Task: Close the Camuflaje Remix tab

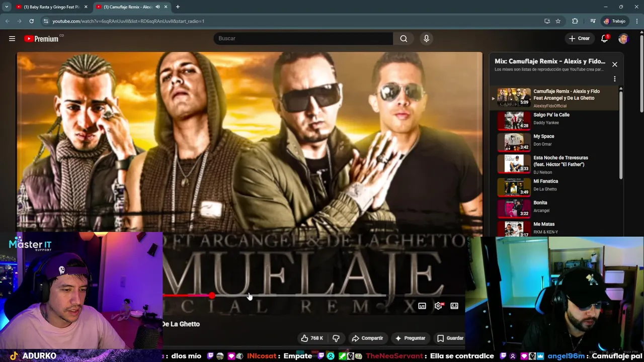Action: click(x=166, y=7)
